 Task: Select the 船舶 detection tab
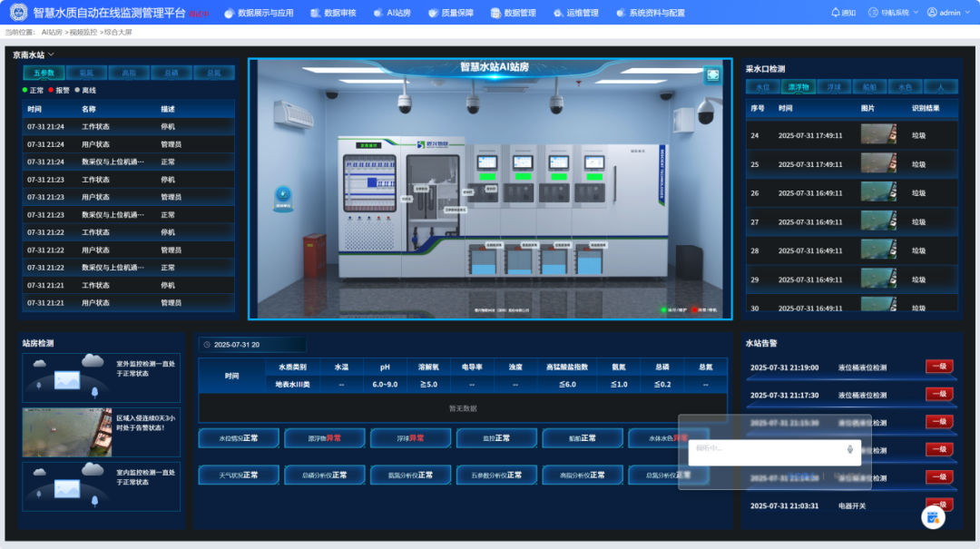tap(869, 87)
